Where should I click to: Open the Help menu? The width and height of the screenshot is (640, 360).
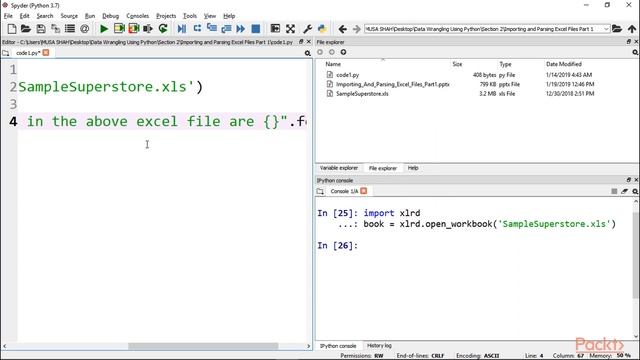click(229, 16)
